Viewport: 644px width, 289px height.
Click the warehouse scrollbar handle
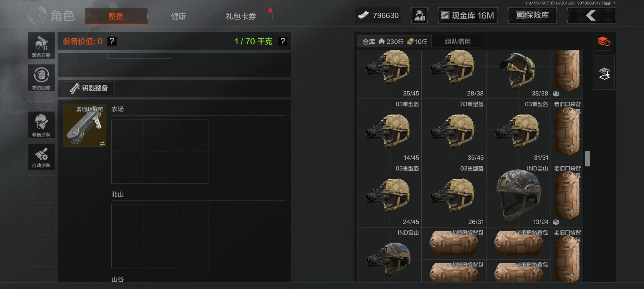click(587, 159)
